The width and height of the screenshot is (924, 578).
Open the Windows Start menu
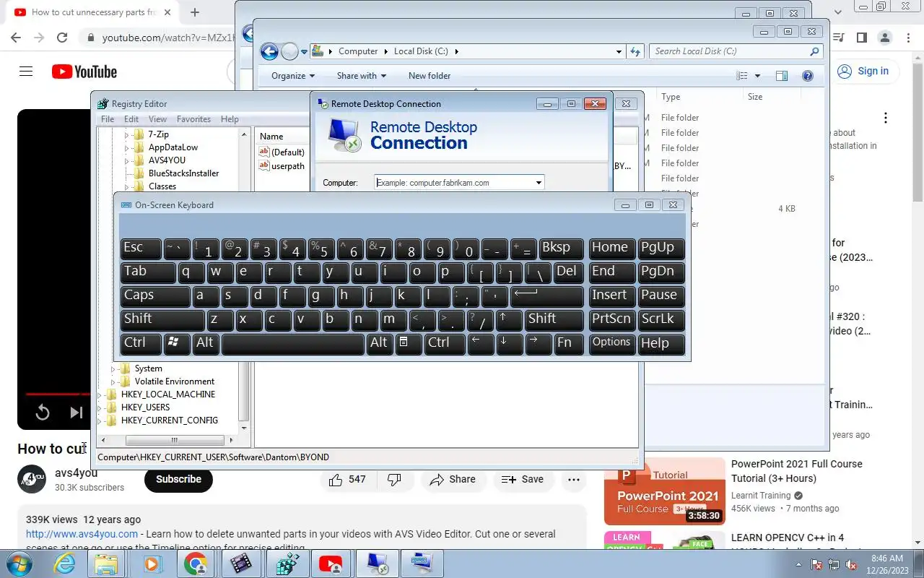coord(19,564)
